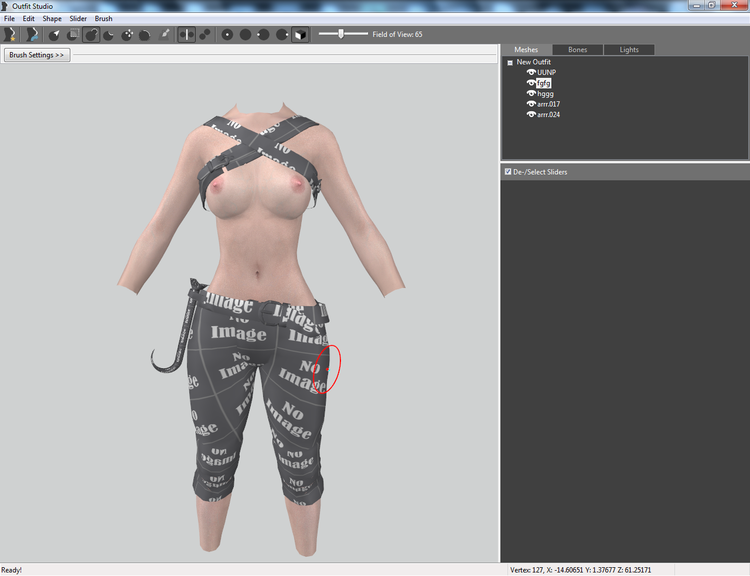Uncheck the De-/Select Sliders checkbox
The image size is (750, 576).
coord(508,171)
